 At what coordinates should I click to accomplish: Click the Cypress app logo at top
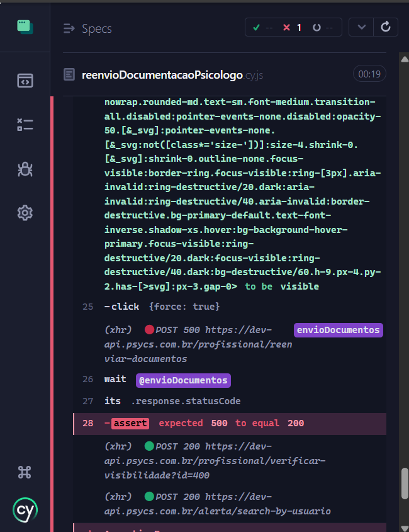point(25,26)
